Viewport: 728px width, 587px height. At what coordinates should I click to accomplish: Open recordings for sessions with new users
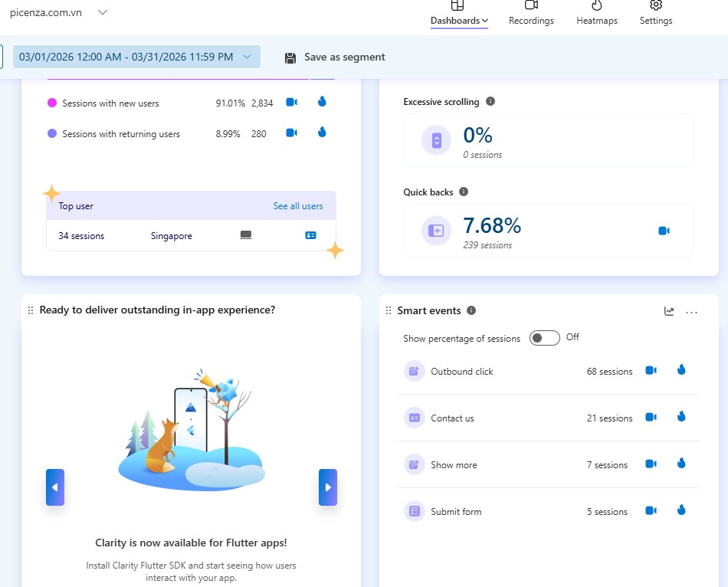point(291,102)
